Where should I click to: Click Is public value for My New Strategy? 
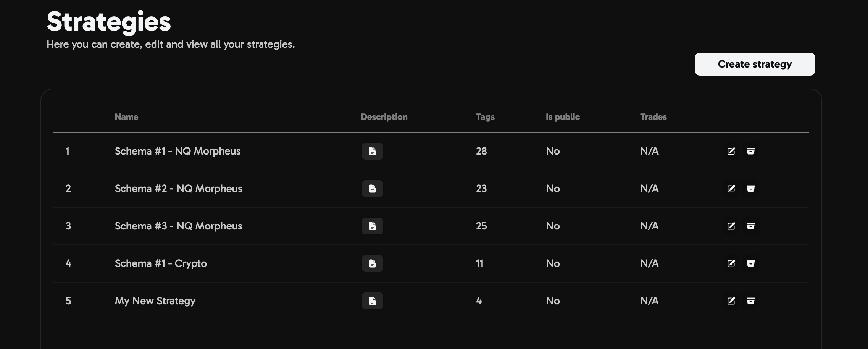[553, 301]
